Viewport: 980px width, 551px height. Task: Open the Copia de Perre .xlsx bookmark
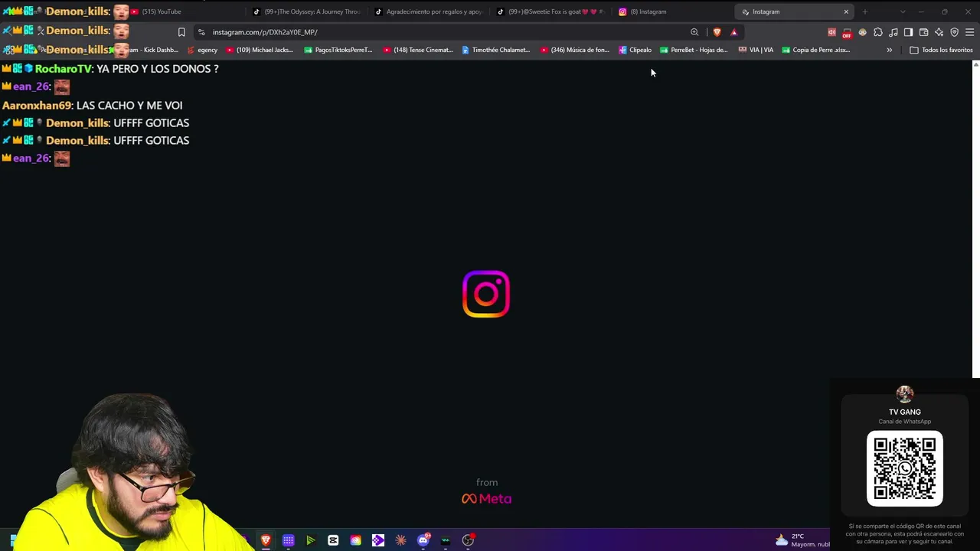816,50
